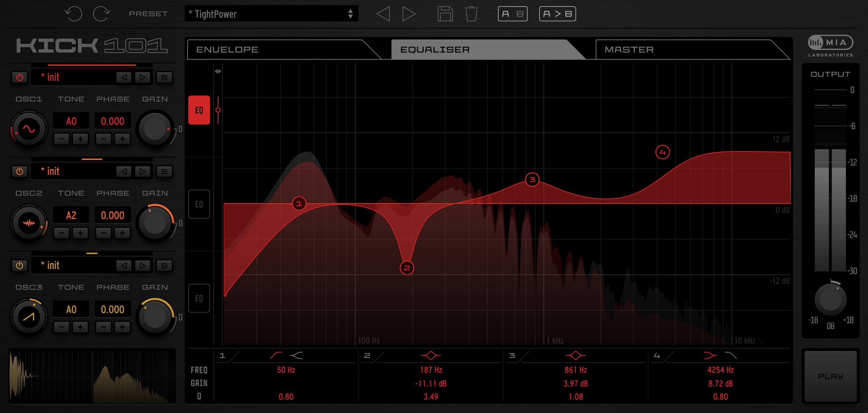
Task: Switch to the ENVELOPE tab
Action: click(x=226, y=50)
